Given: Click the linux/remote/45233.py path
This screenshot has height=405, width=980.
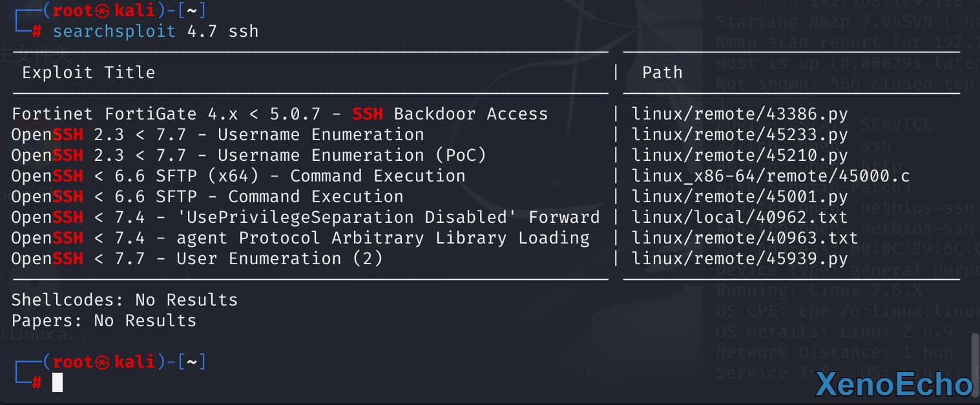Looking at the screenshot, I should coord(740,135).
